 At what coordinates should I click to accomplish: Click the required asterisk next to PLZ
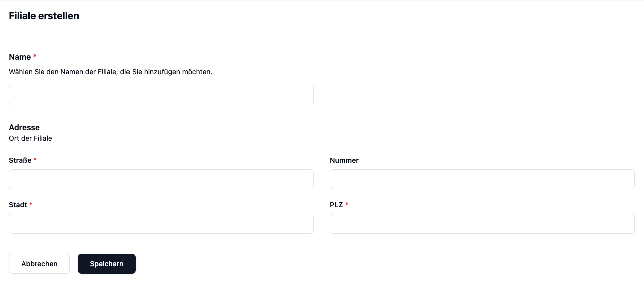coord(347,204)
